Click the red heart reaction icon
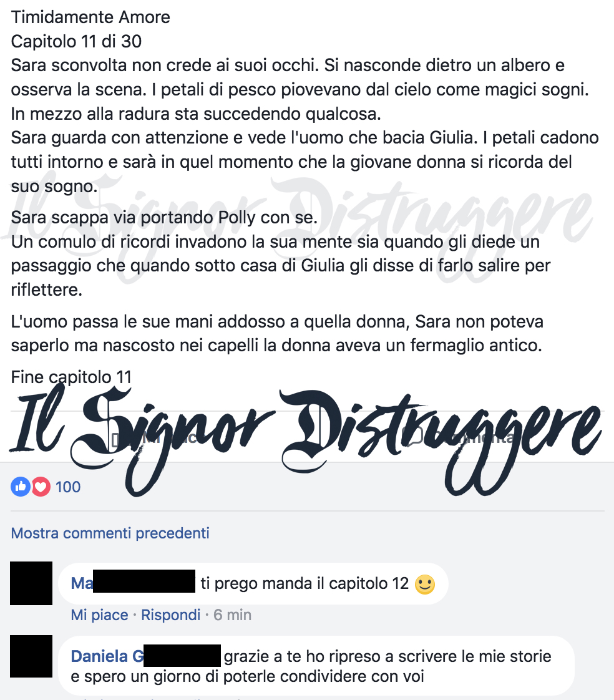 coord(41,487)
